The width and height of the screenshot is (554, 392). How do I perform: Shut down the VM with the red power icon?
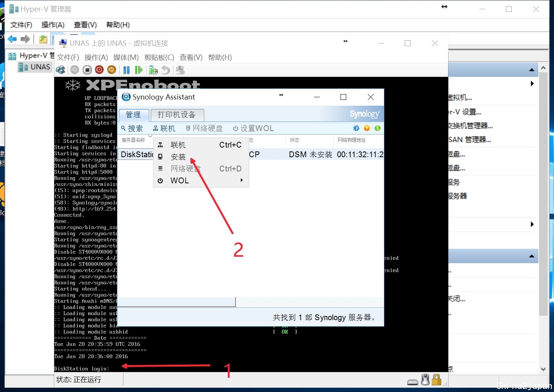click(99, 70)
